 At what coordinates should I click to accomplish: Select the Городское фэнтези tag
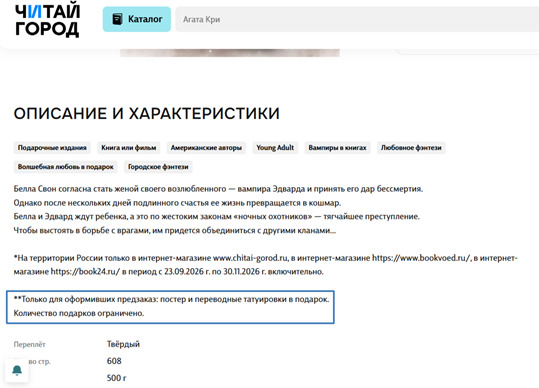point(158,167)
